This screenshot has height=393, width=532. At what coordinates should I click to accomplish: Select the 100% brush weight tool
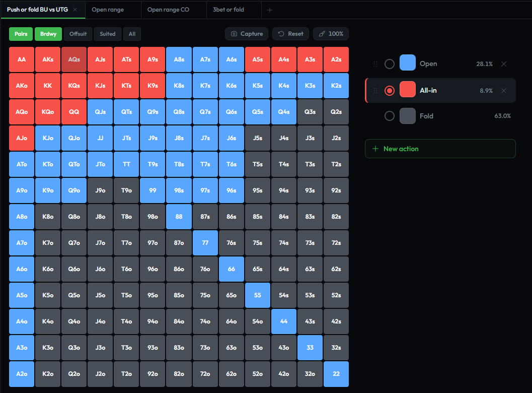coord(331,34)
